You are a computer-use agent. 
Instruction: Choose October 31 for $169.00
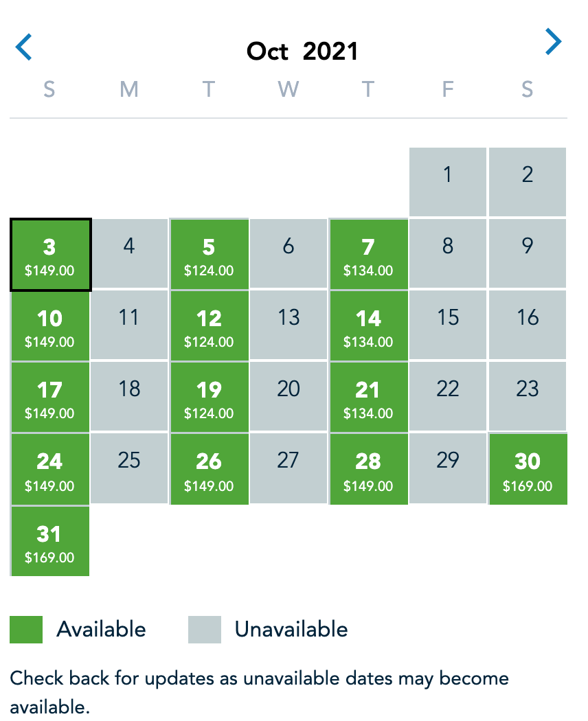click(x=50, y=541)
